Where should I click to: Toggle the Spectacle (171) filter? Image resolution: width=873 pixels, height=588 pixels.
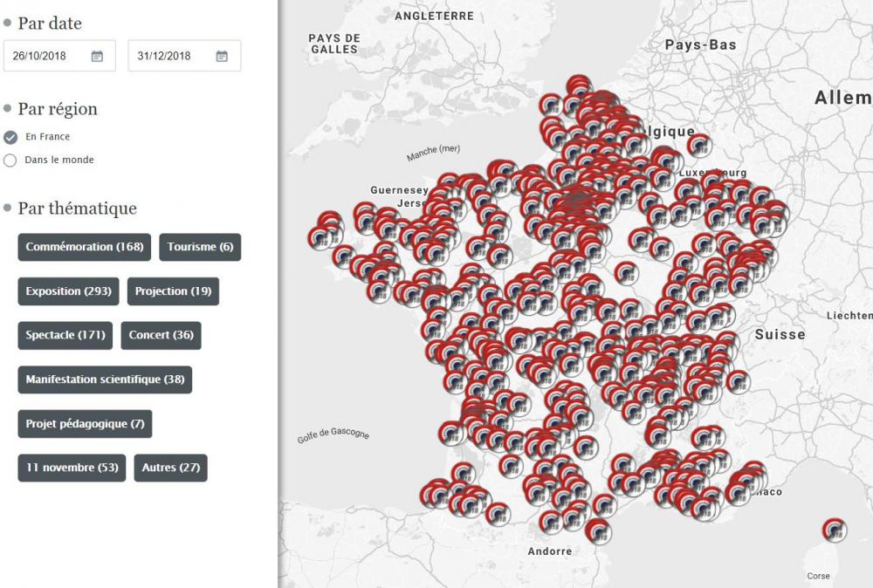pos(65,335)
